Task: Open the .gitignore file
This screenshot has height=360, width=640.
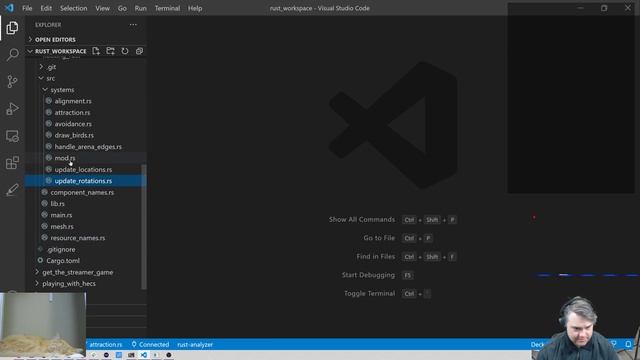Action: pyautogui.click(x=61, y=249)
